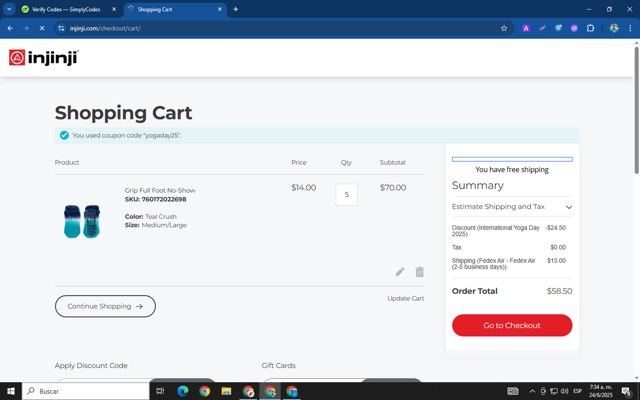The image size is (640, 400).
Task: Click the round purple extension icon
Action: tap(574, 28)
